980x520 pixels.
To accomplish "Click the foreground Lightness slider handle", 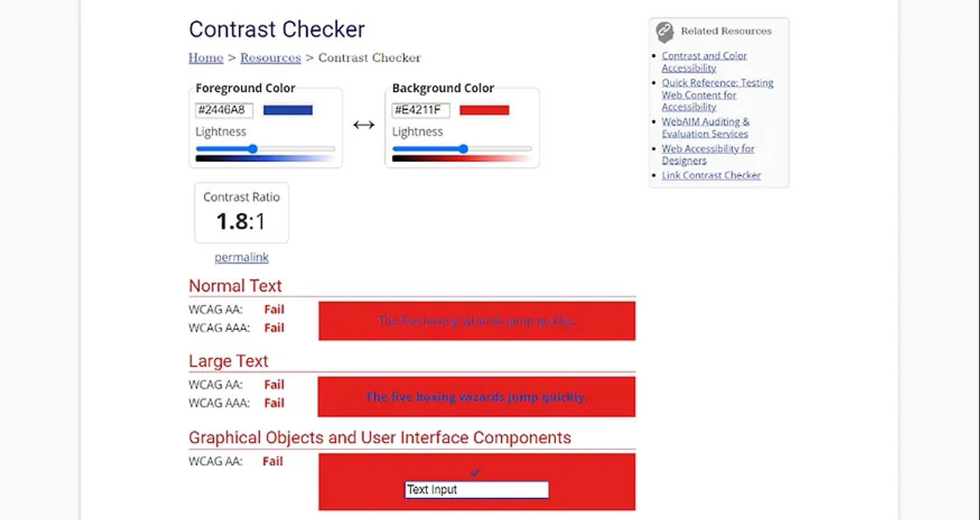I will pyautogui.click(x=254, y=149).
